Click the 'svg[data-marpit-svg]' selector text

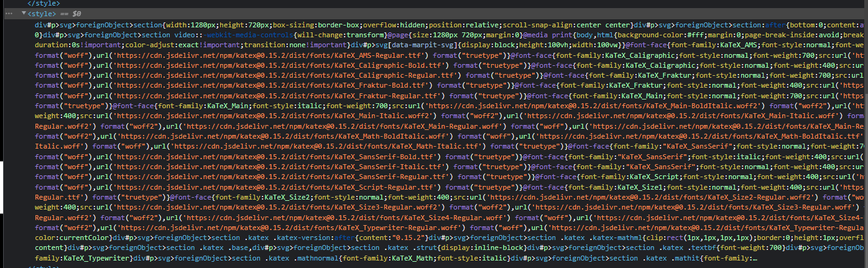coord(416,45)
